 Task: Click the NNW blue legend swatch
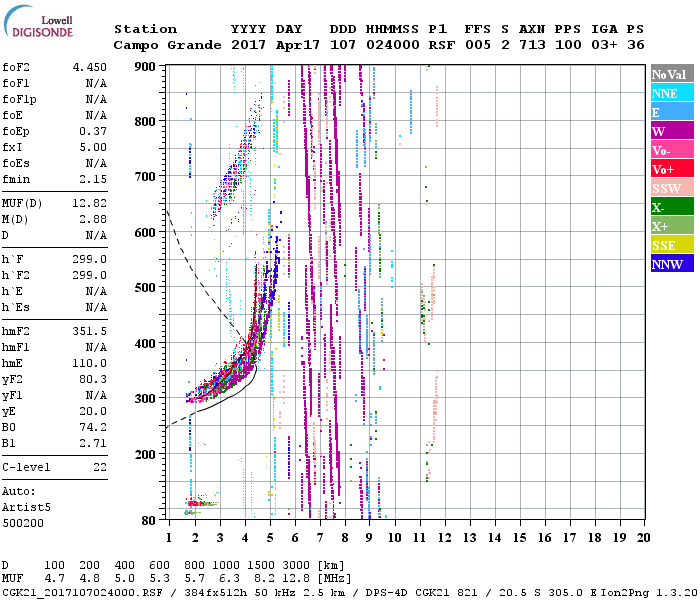(x=672, y=264)
